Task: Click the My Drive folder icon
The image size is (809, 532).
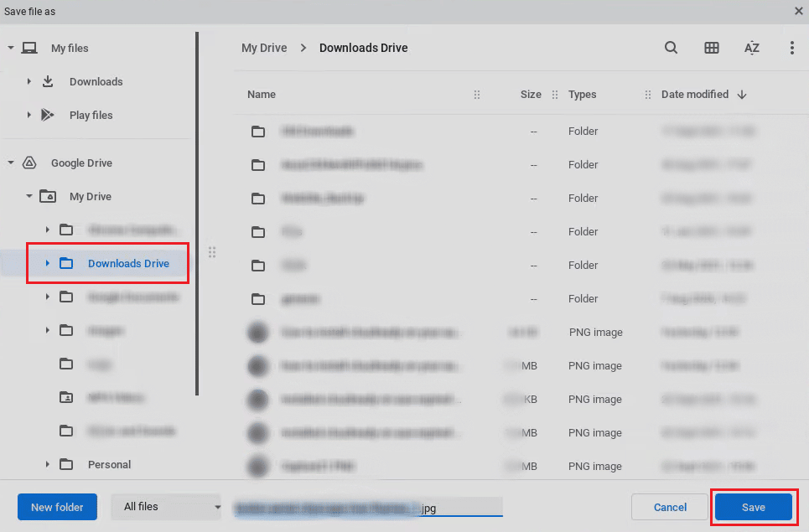Action: tap(48, 196)
